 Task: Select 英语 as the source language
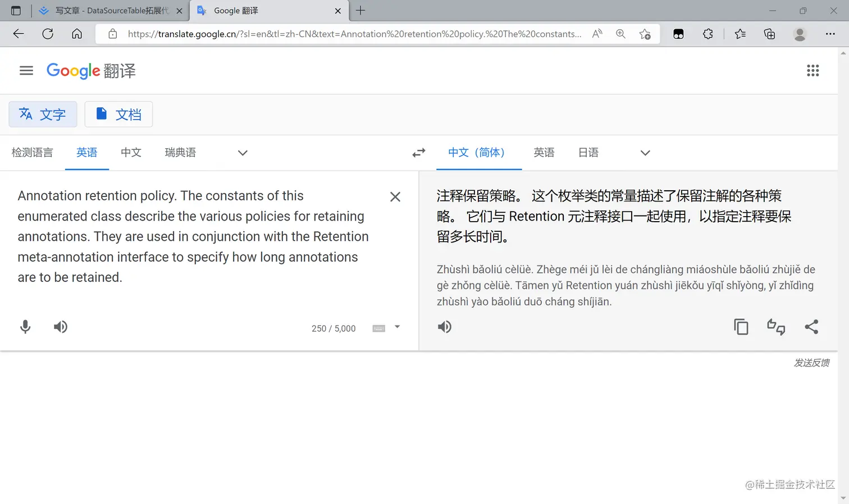click(87, 153)
